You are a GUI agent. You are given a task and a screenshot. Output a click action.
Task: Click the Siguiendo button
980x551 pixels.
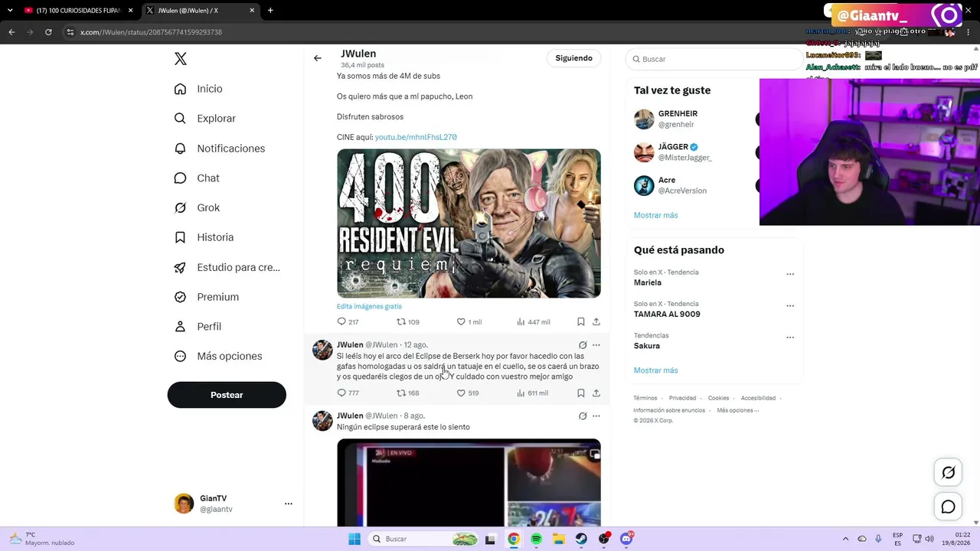pyautogui.click(x=574, y=58)
